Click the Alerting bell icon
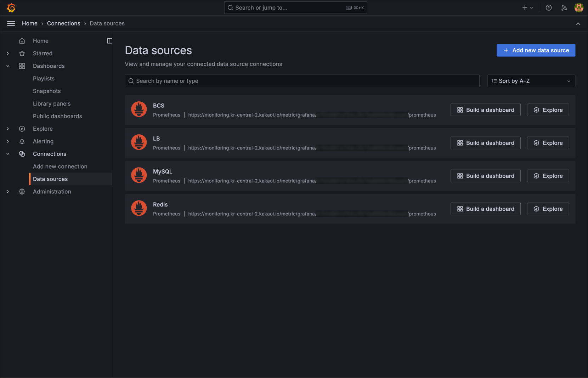Viewport: 588px width, 378px height. [x=22, y=141]
